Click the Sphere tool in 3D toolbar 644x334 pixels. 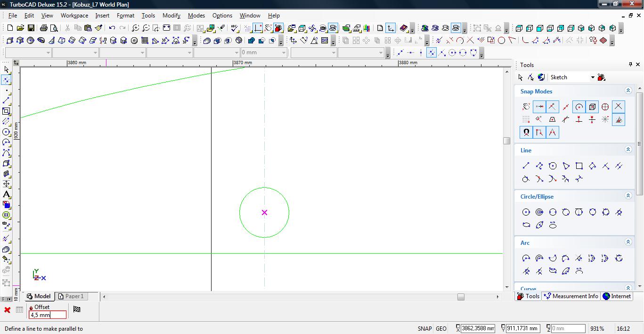click(31, 41)
